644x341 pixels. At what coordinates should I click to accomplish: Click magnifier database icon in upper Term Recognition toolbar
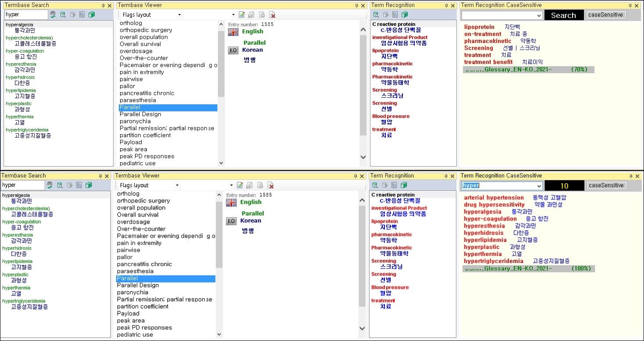click(376, 14)
